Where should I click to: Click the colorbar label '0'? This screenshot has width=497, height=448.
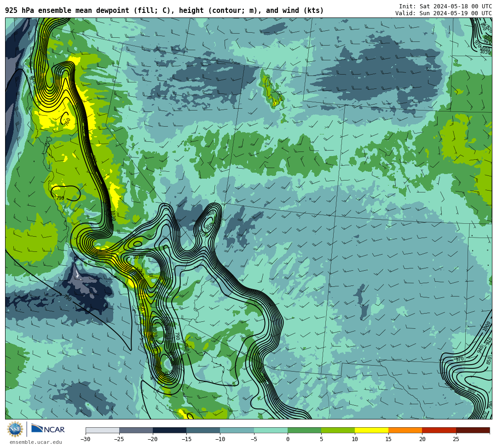288,439
